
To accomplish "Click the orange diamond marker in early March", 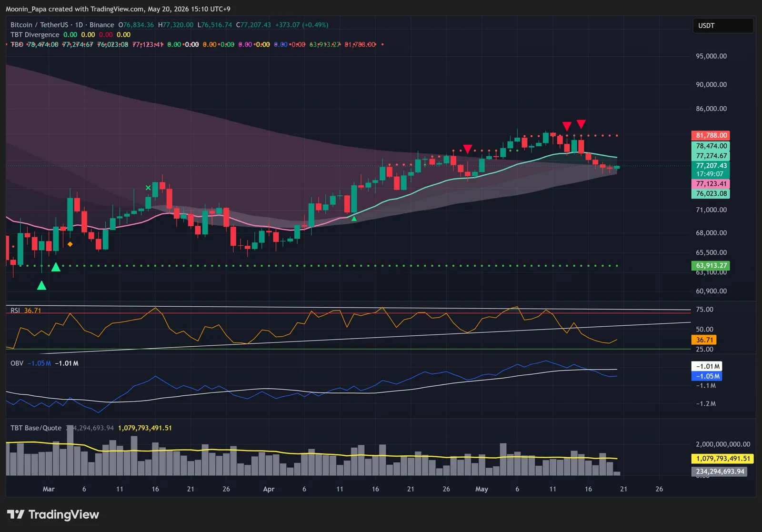I will point(70,244).
